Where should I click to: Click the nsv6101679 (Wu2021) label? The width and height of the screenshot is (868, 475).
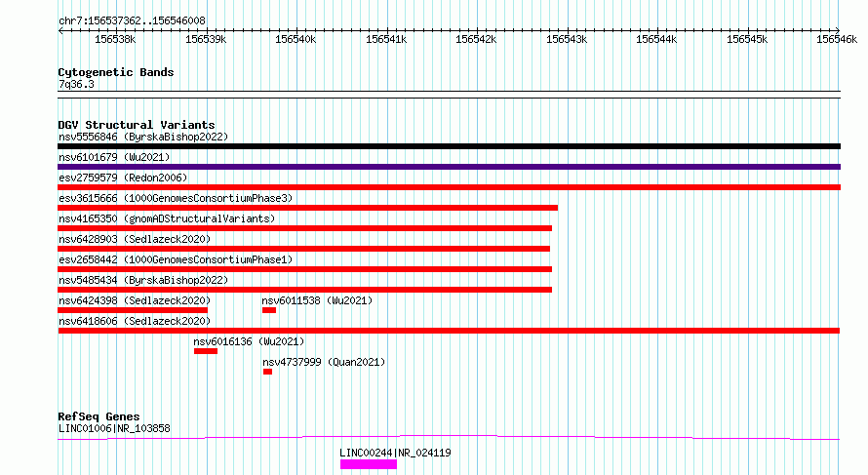(x=114, y=157)
